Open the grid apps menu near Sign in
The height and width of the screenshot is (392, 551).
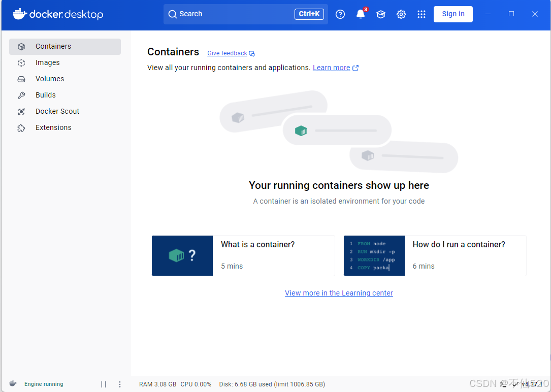click(422, 14)
